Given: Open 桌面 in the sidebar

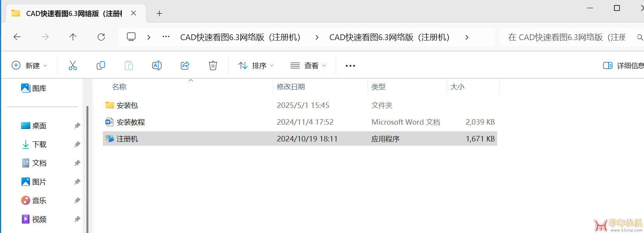Looking at the screenshot, I should coord(33,125).
